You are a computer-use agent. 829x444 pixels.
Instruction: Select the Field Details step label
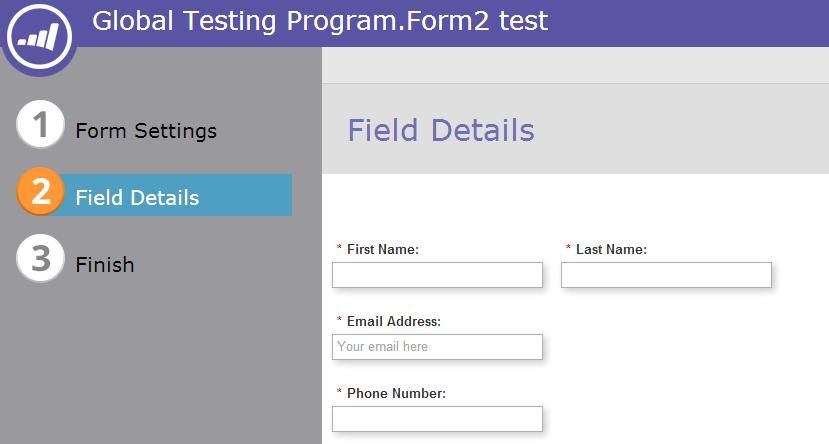coord(137,198)
